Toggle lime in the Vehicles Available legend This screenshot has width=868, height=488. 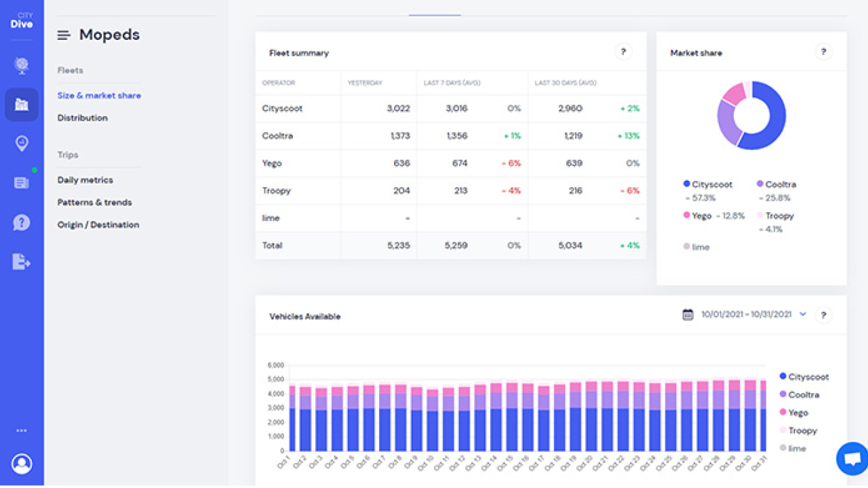(793, 448)
